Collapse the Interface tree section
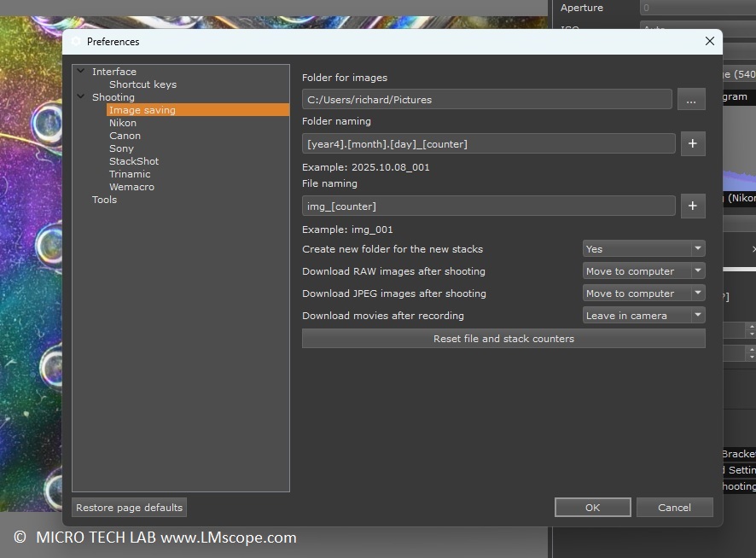756x558 pixels. click(81, 72)
